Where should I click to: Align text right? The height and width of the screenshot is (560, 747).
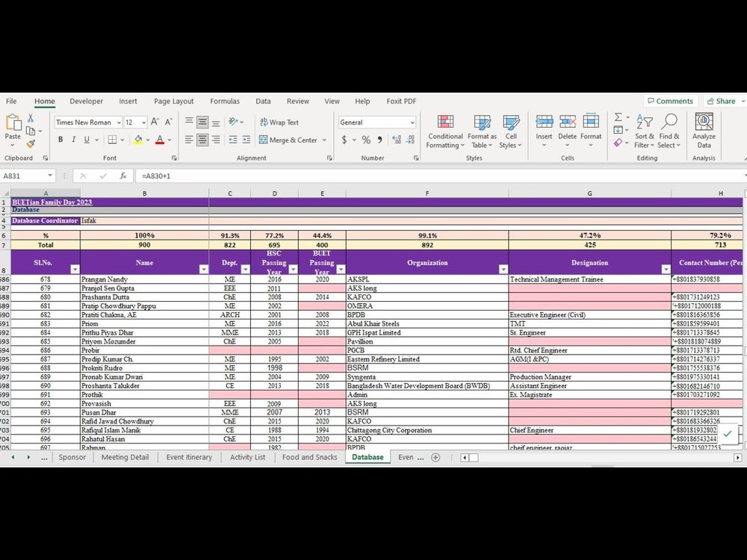pyautogui.click(x=216, y=140)
